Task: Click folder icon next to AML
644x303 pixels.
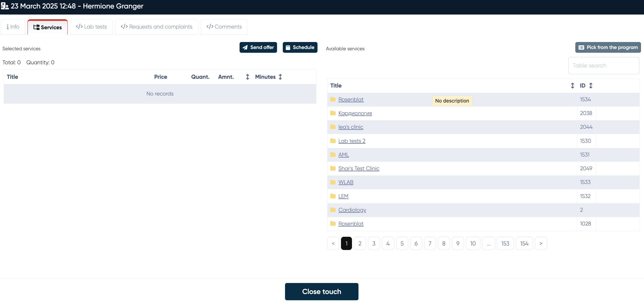Action: 333,155
